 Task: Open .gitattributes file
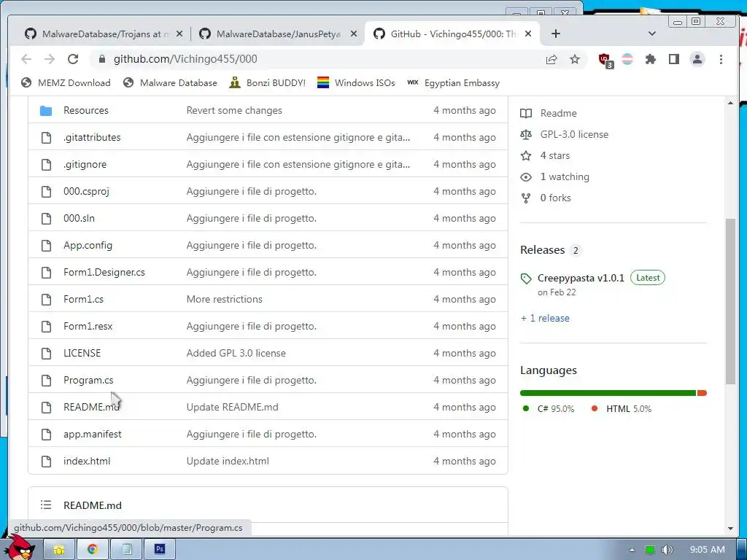tap(92, 138)
